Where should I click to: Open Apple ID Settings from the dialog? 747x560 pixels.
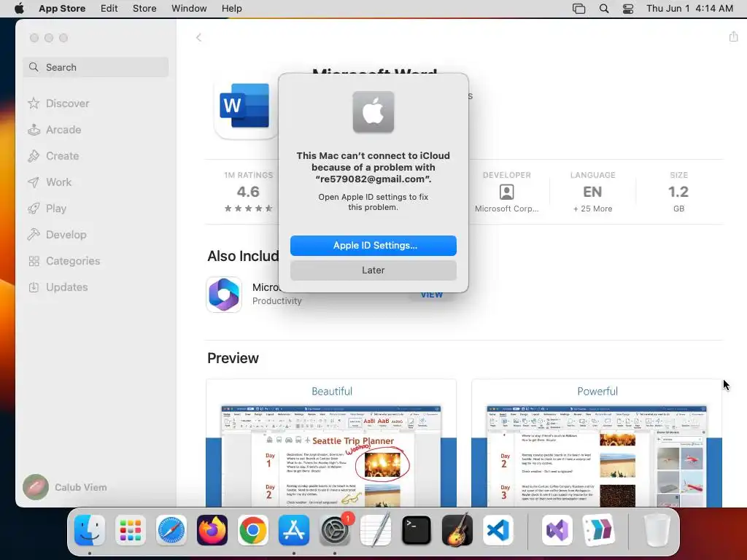tap(373, 245)
